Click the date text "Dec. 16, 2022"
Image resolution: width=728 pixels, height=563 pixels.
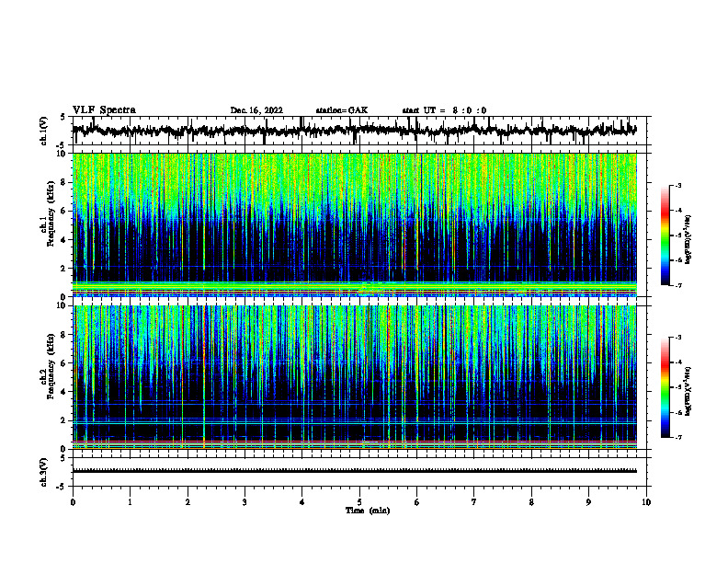pyautogui.click(x=256, y=110)
